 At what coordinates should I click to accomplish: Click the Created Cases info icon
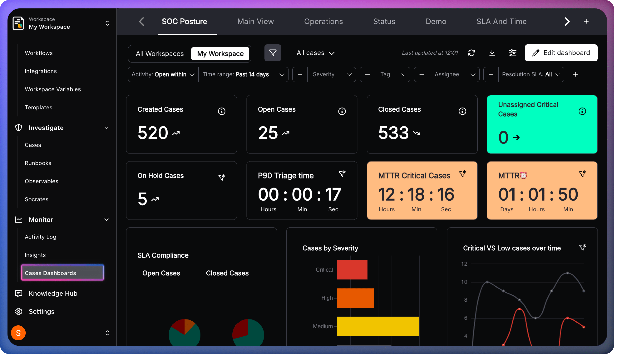(x=222, y=111)
